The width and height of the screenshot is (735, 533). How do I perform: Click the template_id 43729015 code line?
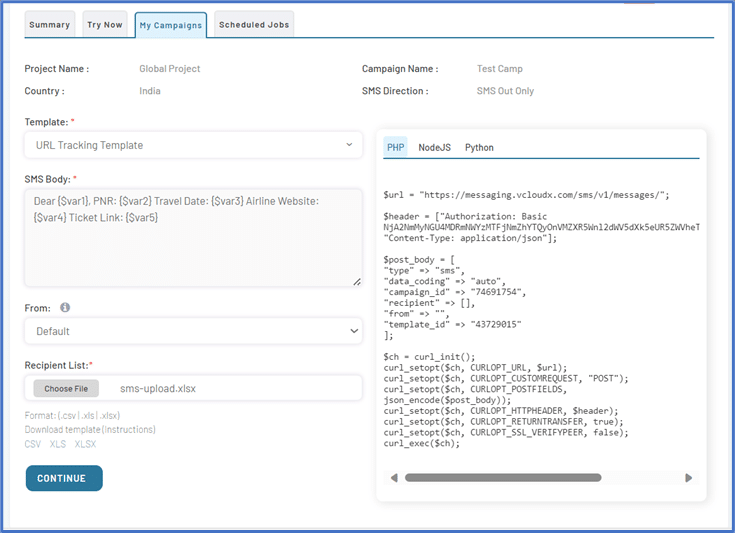452,324
